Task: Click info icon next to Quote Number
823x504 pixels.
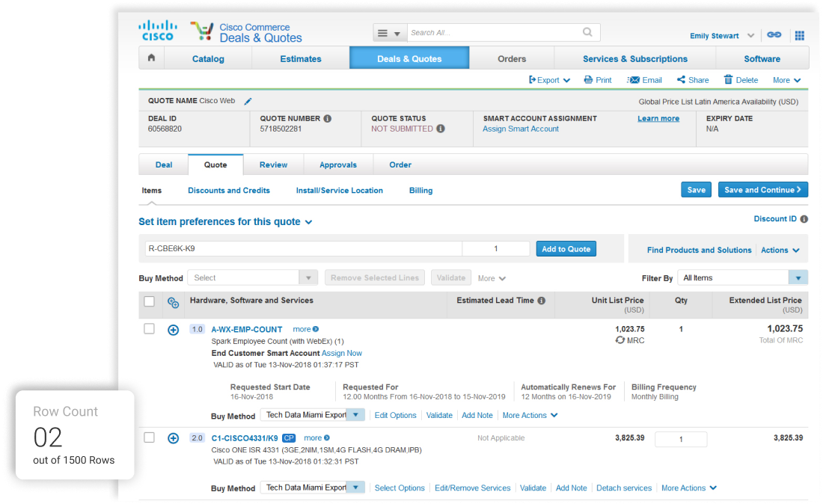Action: (x=328, y=119)
